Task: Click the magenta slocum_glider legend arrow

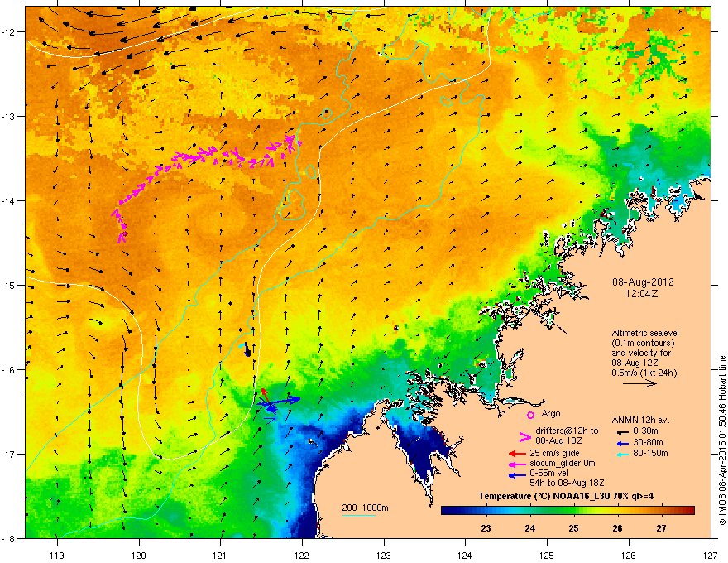Action: [x=517, y=464]
